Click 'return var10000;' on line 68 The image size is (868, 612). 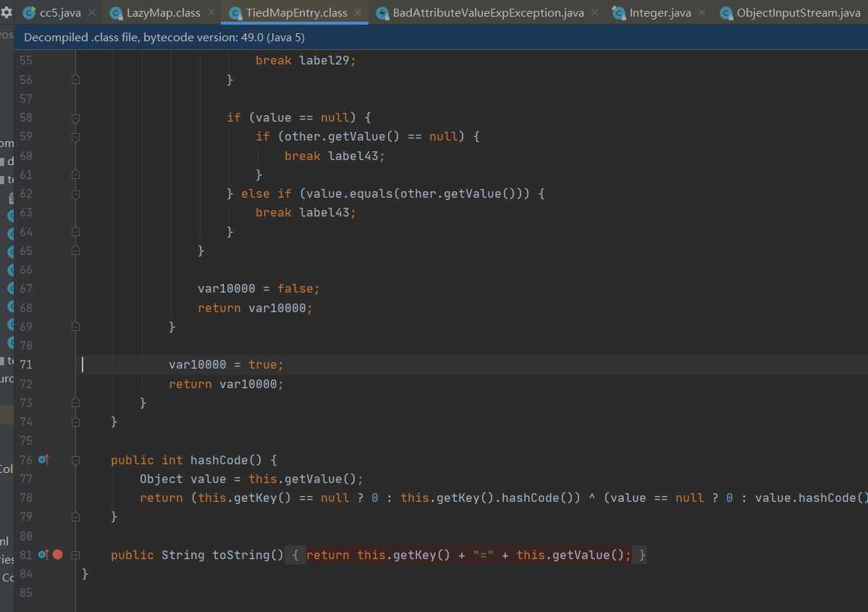pos(255,308)
